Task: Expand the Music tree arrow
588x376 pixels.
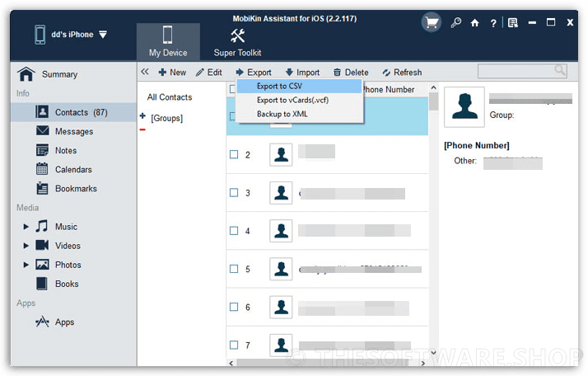Action: pyautogui.click(x=26, y=227)
